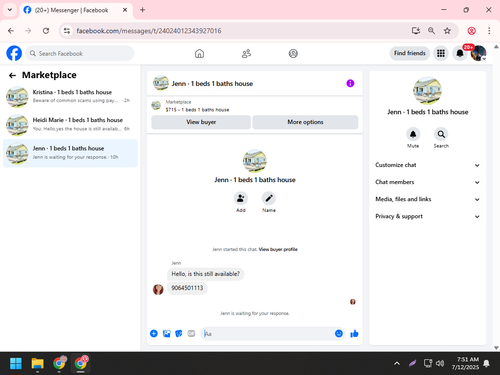Click the Search Facebook field

click(80, 53)
